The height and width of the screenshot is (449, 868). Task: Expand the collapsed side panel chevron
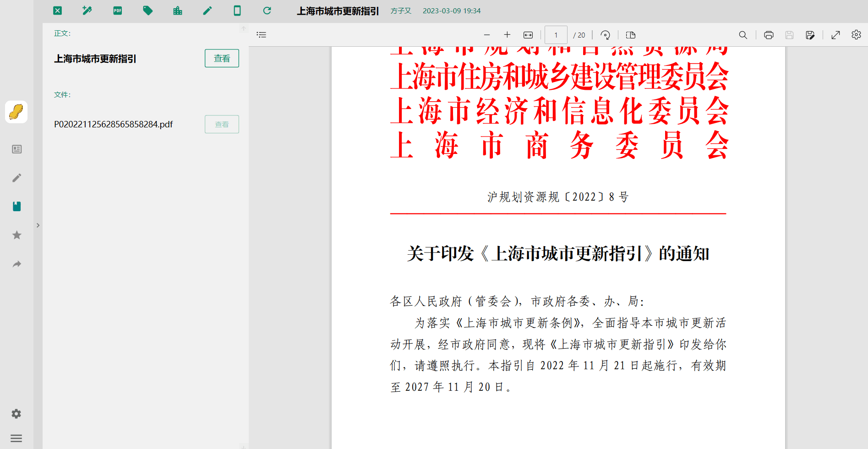38,225
